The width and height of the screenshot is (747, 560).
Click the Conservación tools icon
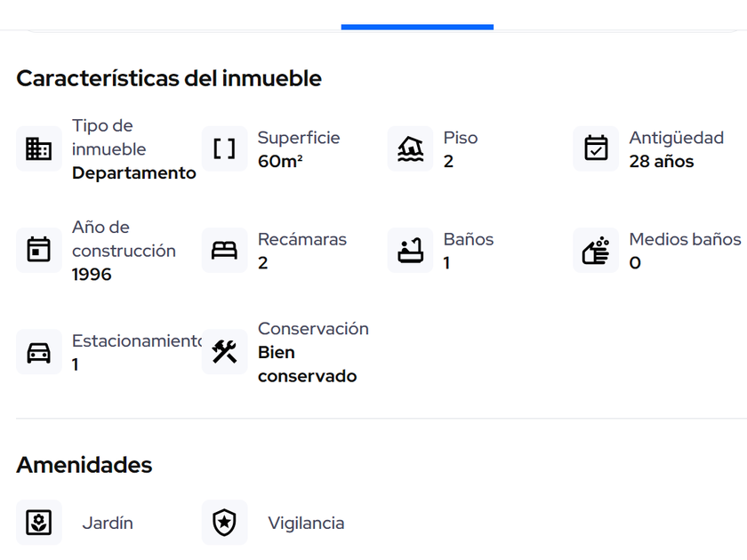pyautogui.click(x=225, y=352)
